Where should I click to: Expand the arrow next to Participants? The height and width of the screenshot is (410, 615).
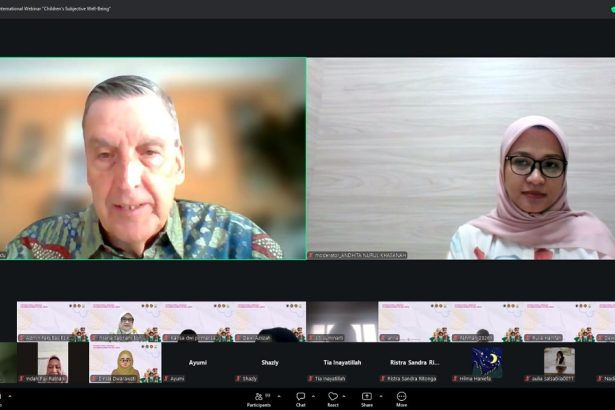click(x=279, y=396)
